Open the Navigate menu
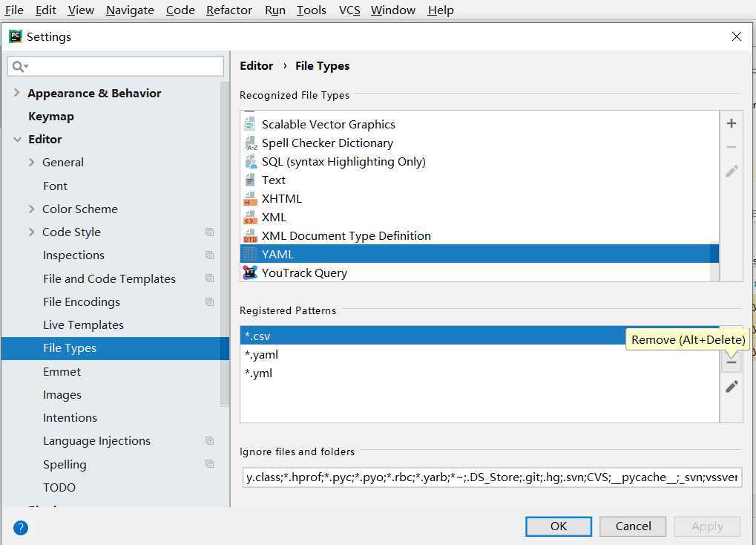 click(x=130, y=10)
